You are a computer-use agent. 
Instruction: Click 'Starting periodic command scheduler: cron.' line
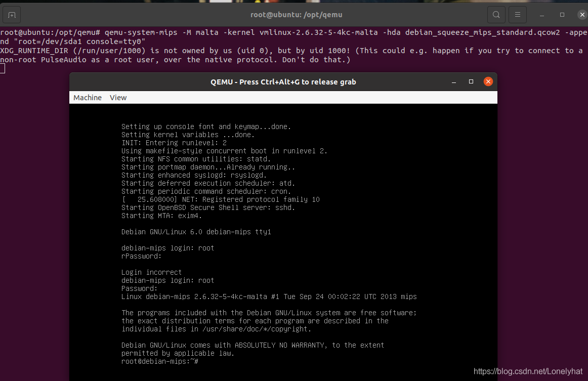pyautogui.click(x=206, y=192)
